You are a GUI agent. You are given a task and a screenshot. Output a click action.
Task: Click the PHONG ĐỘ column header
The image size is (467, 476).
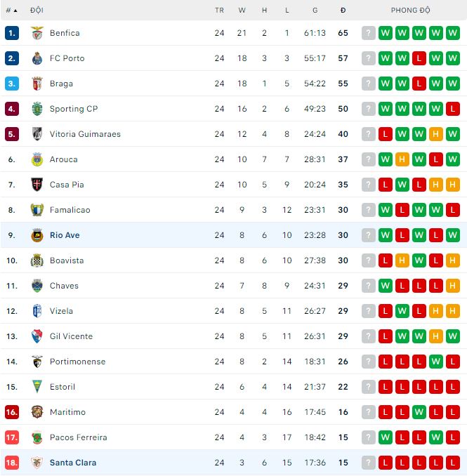point(410,11)
